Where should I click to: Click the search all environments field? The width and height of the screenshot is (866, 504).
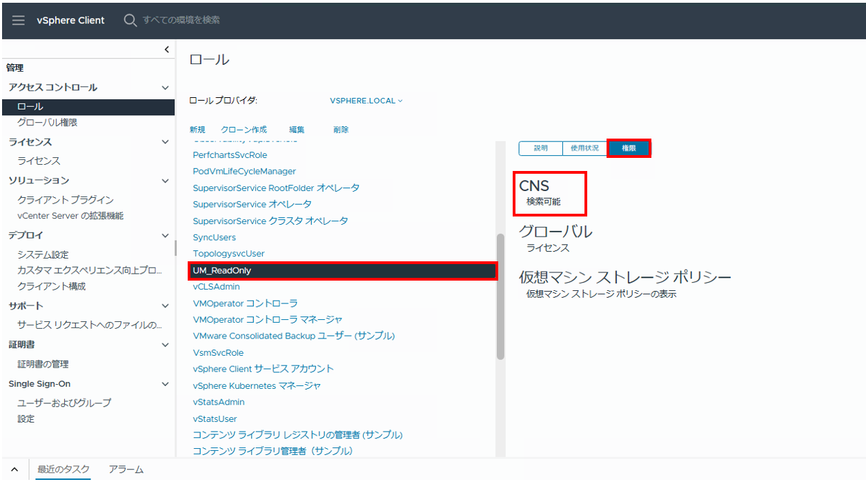click(181, 20)
